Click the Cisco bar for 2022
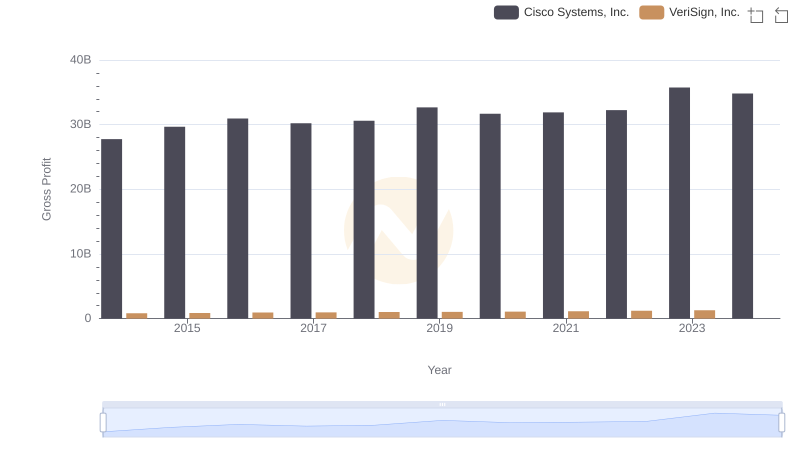 [616, 215]
